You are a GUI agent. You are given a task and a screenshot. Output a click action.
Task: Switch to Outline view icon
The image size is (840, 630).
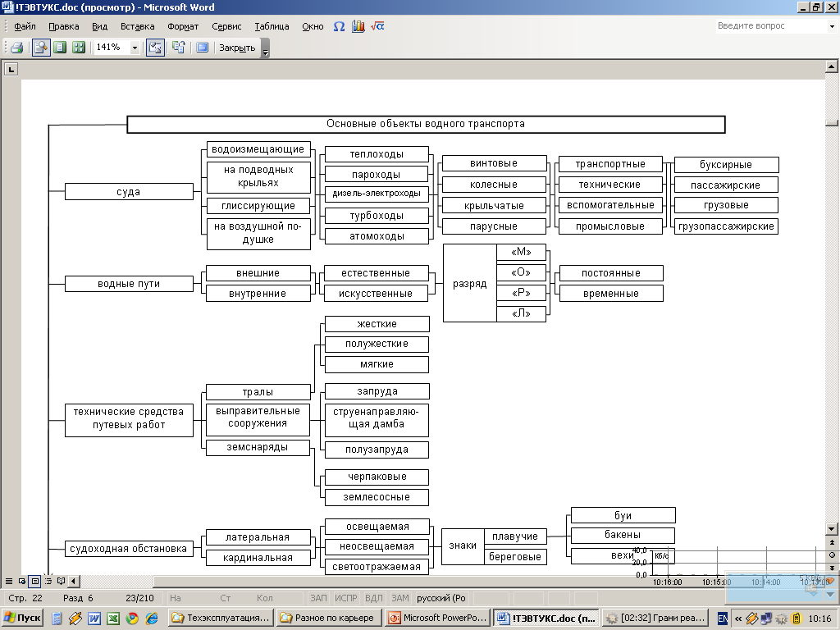(x=48, y=581)
